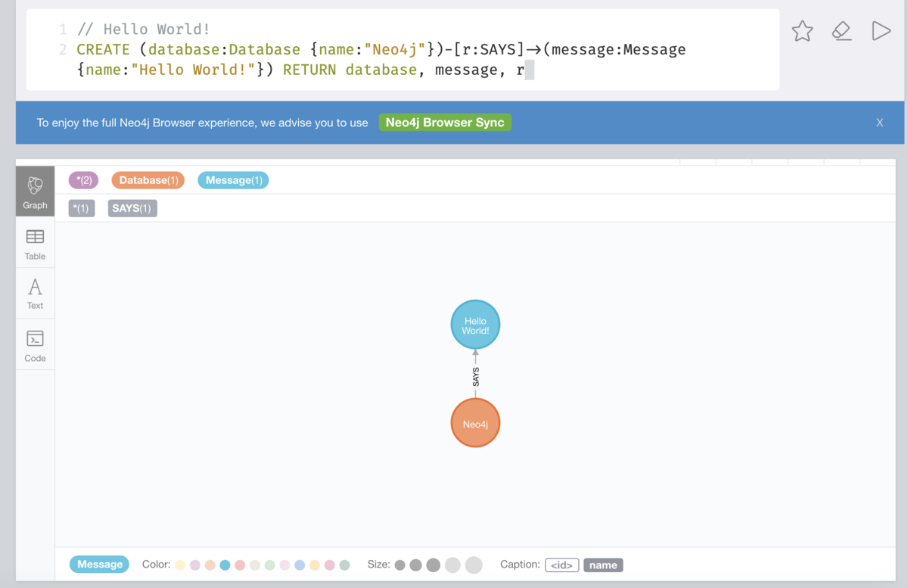Click the RETURN keyword in the query
This screenshot has width=908, height=588.
coord(310,70)
